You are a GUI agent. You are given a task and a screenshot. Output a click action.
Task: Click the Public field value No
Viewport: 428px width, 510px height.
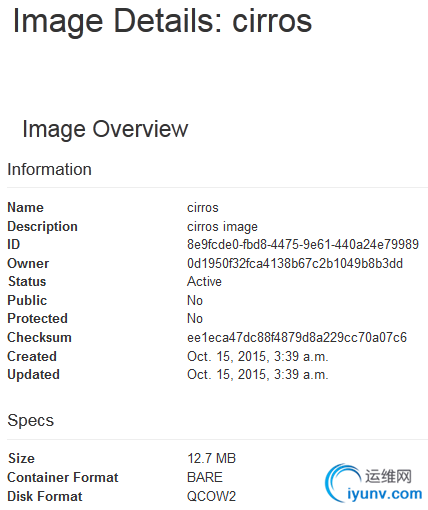click(195, 301)
